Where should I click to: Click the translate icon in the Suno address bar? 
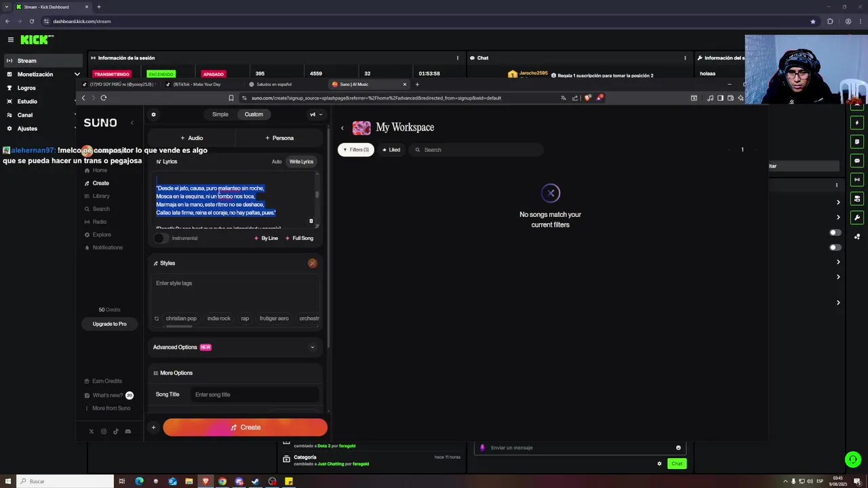564,98
